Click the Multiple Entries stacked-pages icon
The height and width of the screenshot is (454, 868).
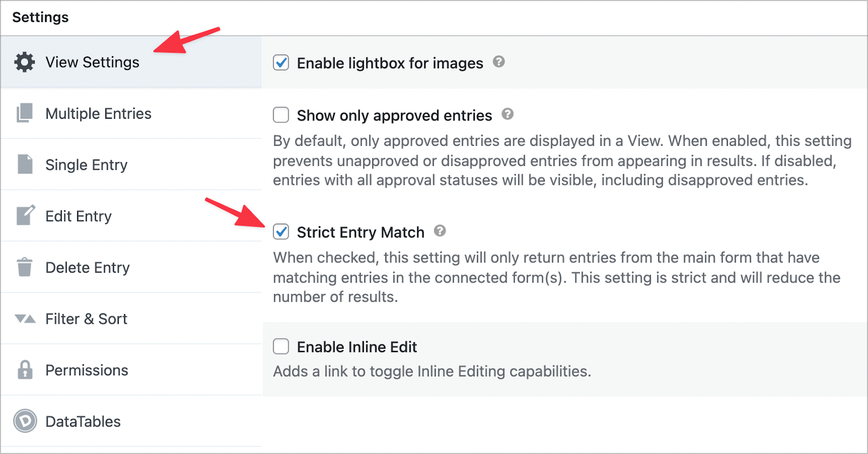tap(24, 113)
